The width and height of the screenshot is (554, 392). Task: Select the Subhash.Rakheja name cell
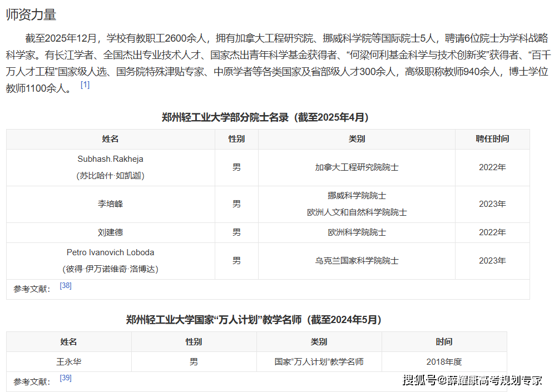(x=110, y=167)
